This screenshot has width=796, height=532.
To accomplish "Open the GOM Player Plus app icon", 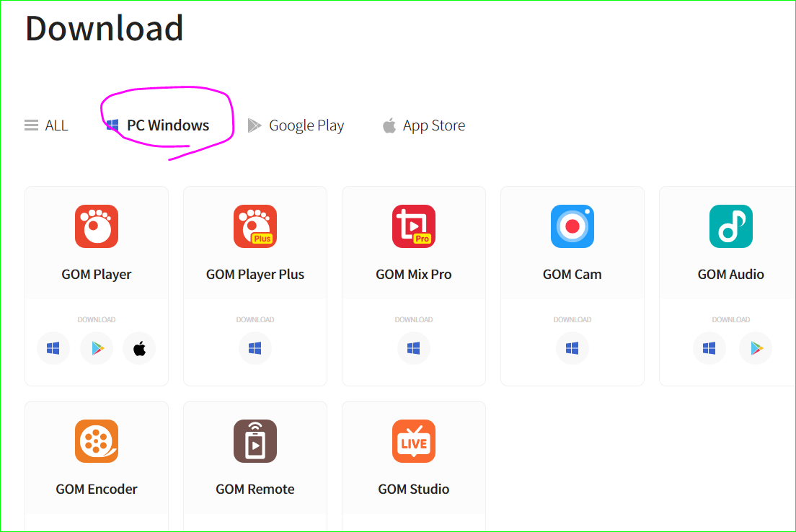I will [x=255, y=226].
